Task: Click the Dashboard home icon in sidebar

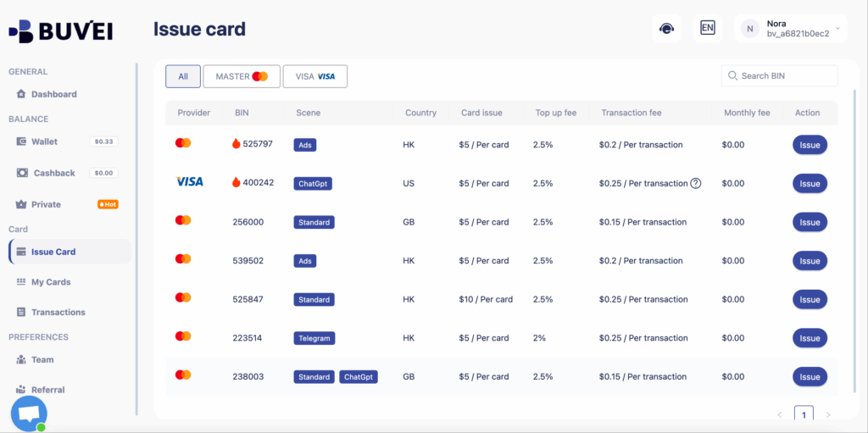Action: [x=20, y=94]
